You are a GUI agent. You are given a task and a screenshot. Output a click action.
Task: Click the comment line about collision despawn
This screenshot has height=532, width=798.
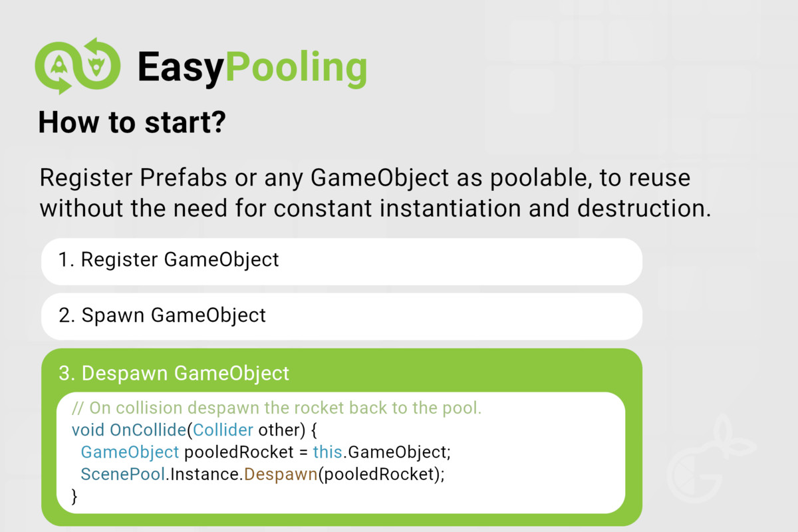[x=276, y=408]
